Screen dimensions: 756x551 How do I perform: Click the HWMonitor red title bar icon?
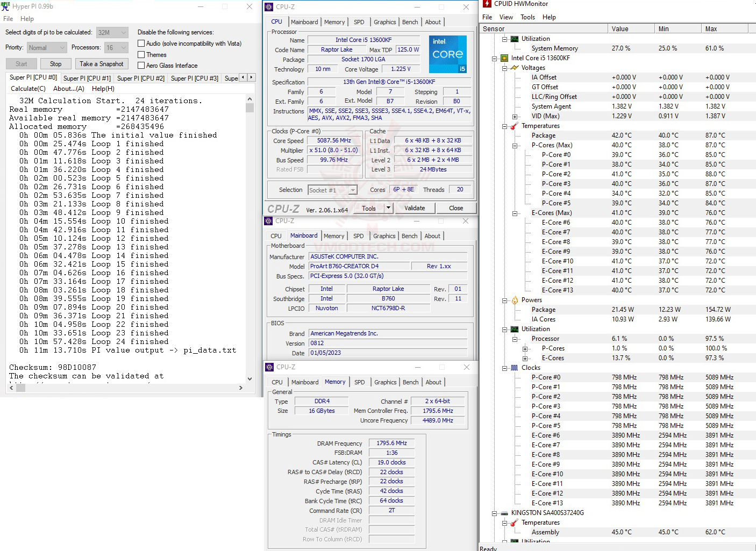487,4
